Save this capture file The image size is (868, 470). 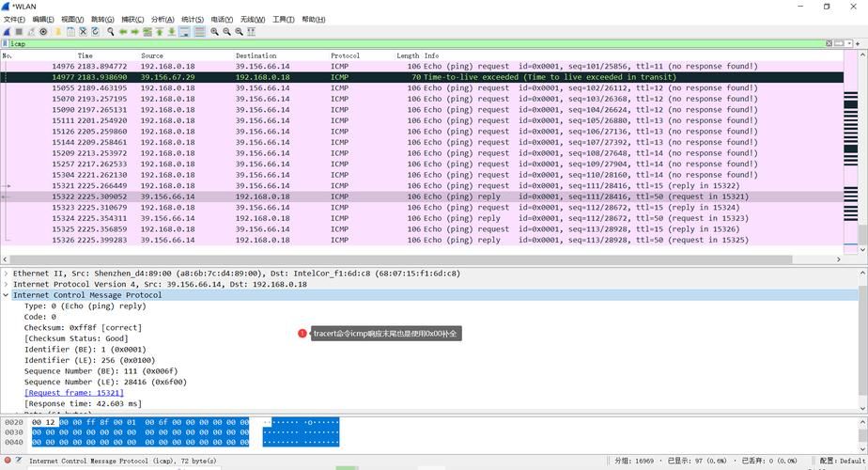click(x=70, y=32)
